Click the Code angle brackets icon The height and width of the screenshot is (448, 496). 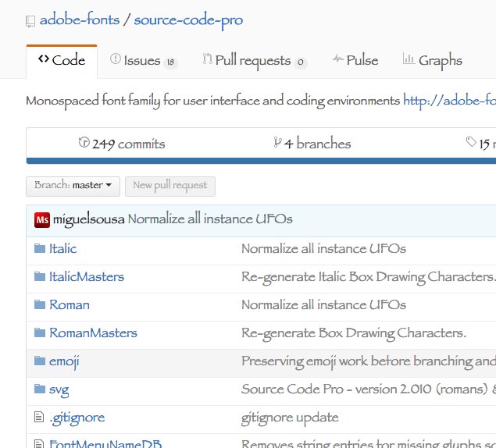tap(44, 59)
